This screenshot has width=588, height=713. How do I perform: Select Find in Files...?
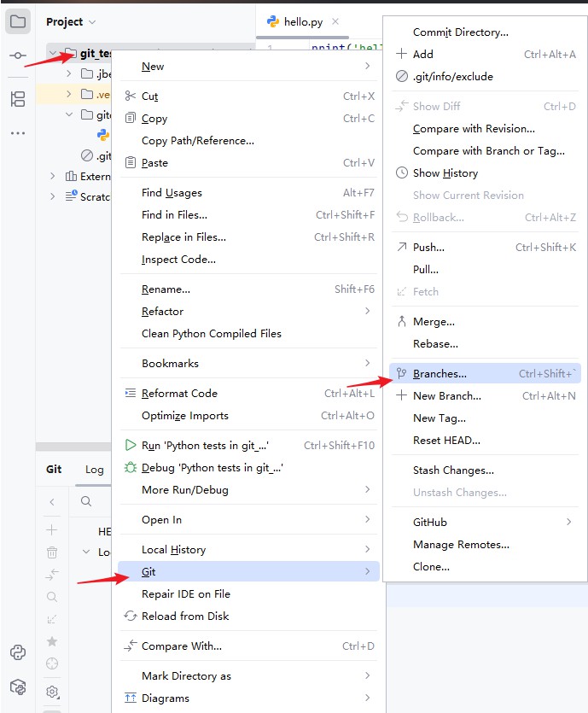(248, 214)
